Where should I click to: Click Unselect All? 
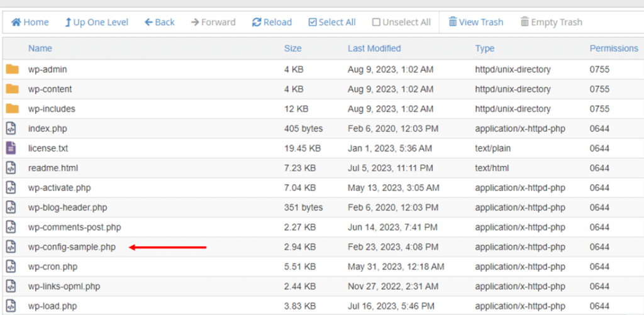pyautogui.click(x=402, y=22)
